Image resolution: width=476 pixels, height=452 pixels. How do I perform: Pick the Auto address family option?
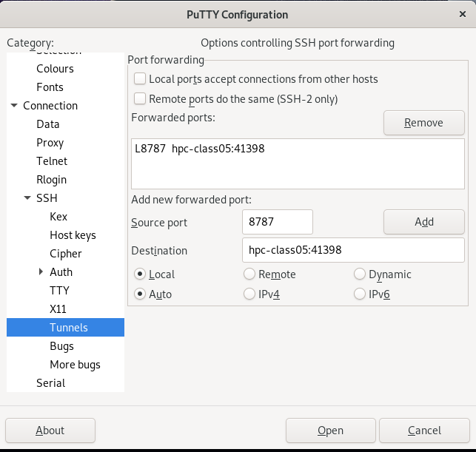pyautogui.click(x=140, y=294)
